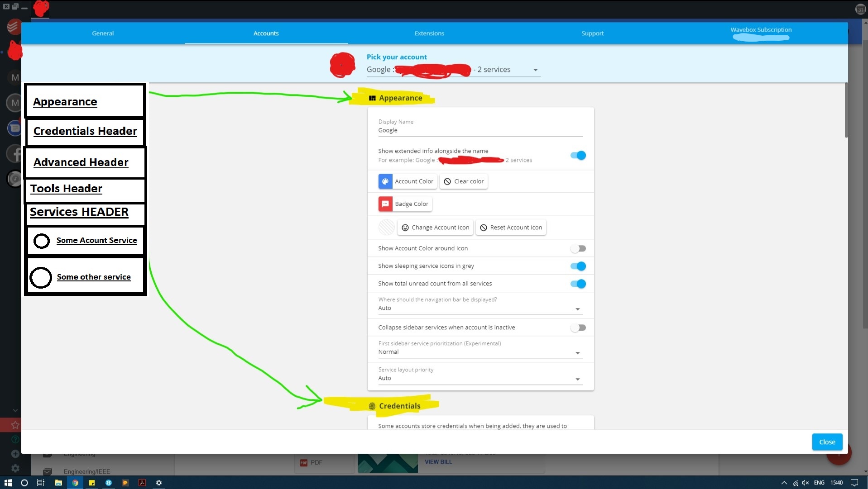Enable Show Account Color around Icon
Screen dimensions: 868x489
pyautogui.click(x=578, y=248)
